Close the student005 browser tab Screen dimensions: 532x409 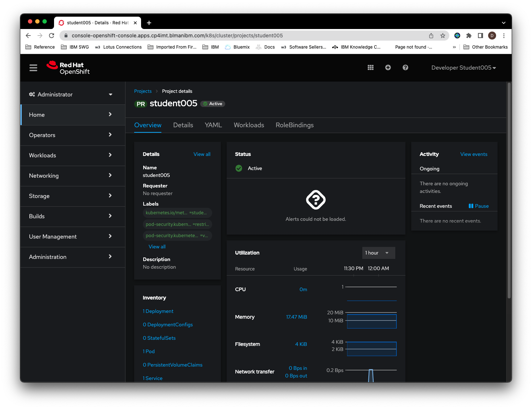(135, 23)
